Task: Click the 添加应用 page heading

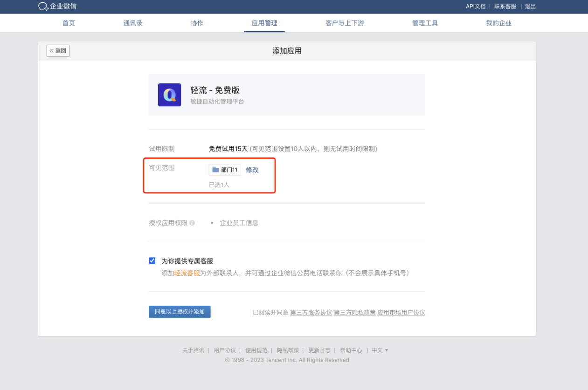Action: pyautogui.click(x=287, y=51)
